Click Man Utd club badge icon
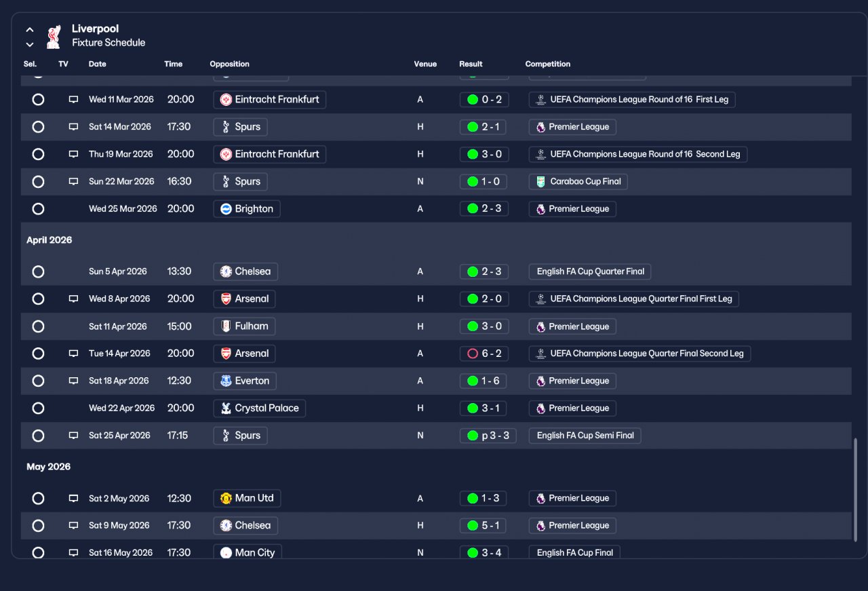868x591 pixels. pos(226,498)
